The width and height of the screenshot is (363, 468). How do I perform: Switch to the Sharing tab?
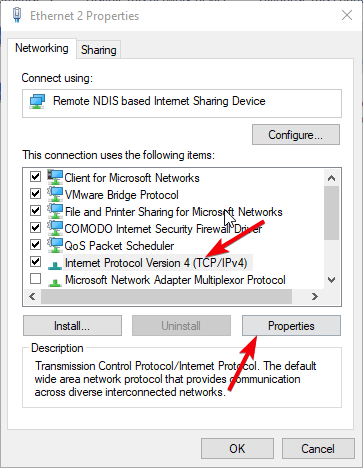99,50
